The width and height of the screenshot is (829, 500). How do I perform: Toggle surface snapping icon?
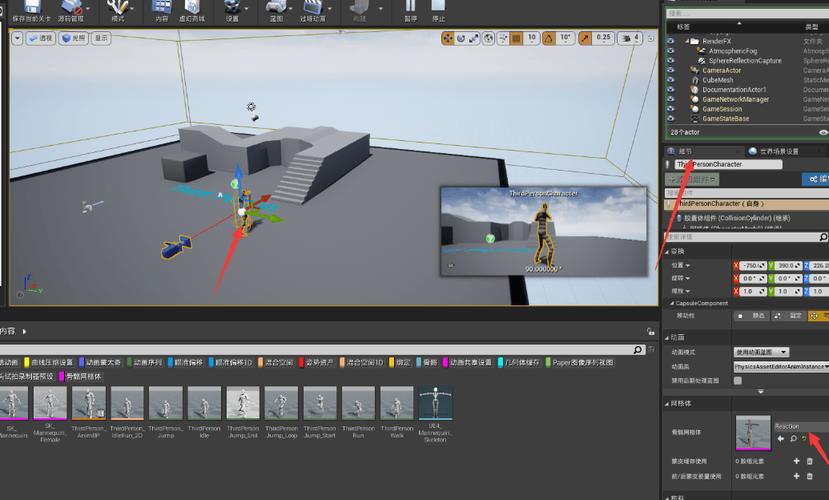[x=503, y=38]
